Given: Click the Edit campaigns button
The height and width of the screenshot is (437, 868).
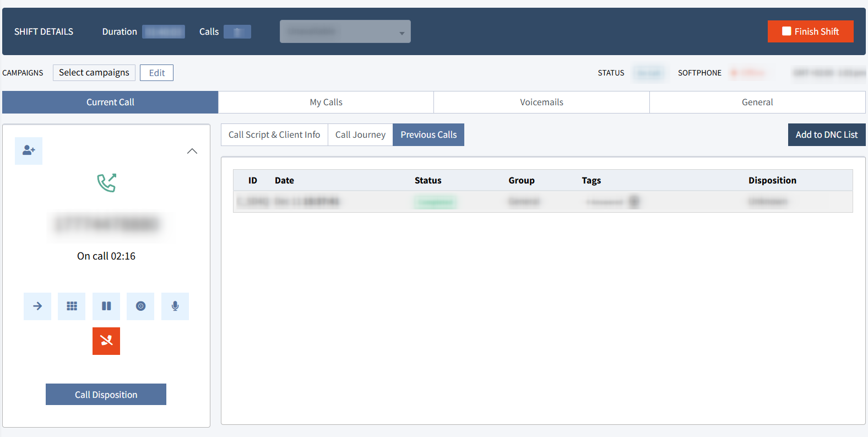Looking at the screenshot, I should [x=156, y=73].
